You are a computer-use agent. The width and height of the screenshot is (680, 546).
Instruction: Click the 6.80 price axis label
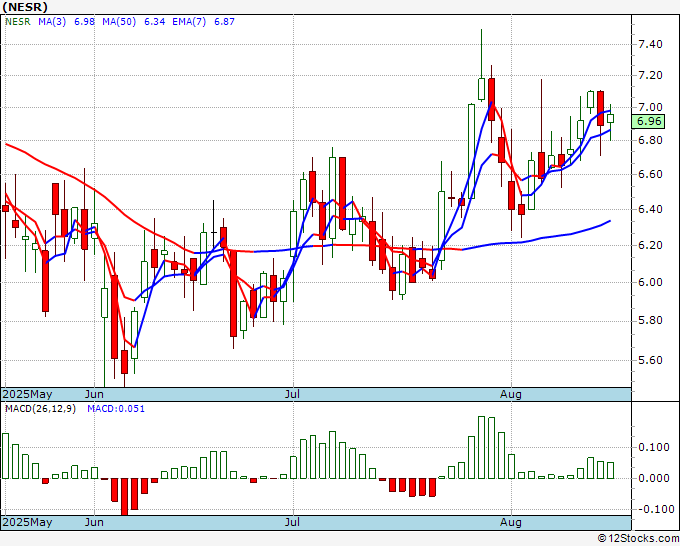tap(650, 140)
